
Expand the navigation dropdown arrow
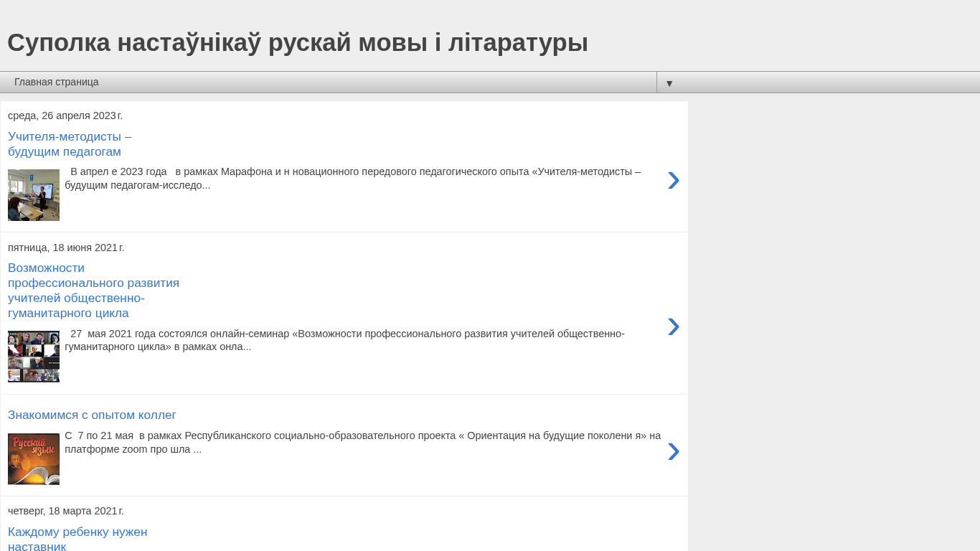669,83
